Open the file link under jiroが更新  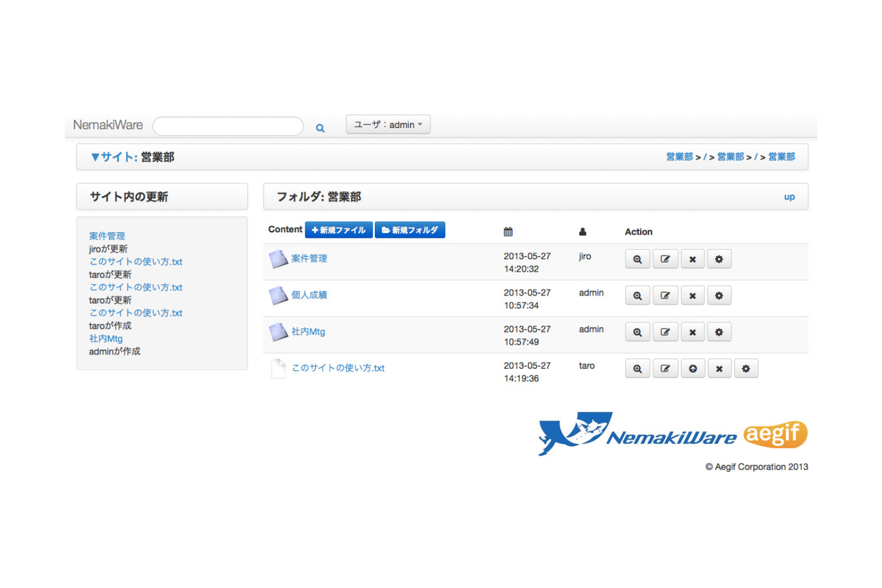tap(136, 262)
